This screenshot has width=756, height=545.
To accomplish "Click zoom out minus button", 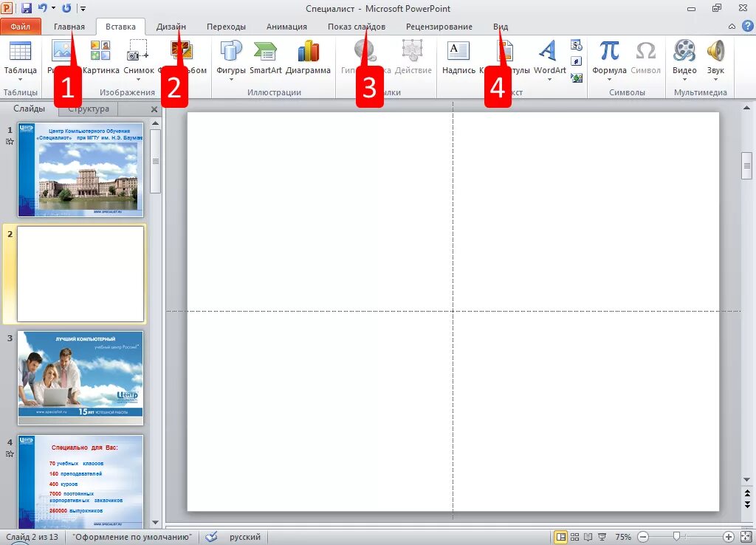I will point(643,536).
